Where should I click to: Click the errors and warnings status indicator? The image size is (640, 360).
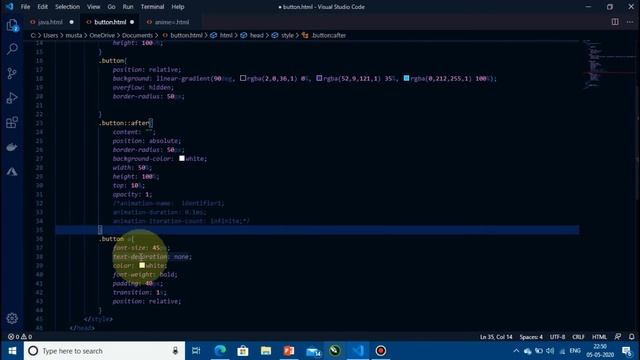tap(20, 337)
